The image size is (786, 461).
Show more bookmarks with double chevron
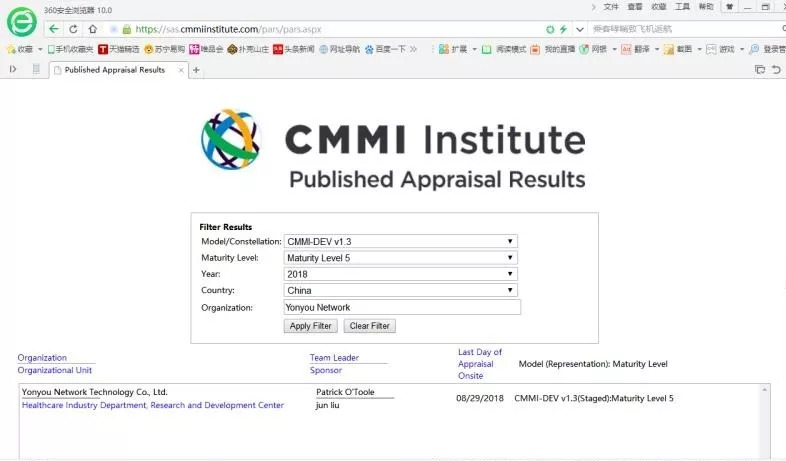pyautogui.click(x=413, y=49)
